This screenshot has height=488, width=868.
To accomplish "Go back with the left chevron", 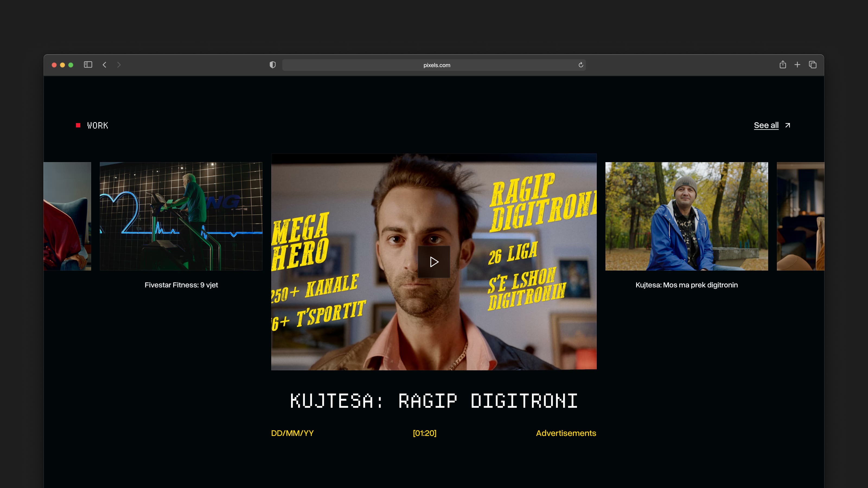I will (x=104, y=65).
